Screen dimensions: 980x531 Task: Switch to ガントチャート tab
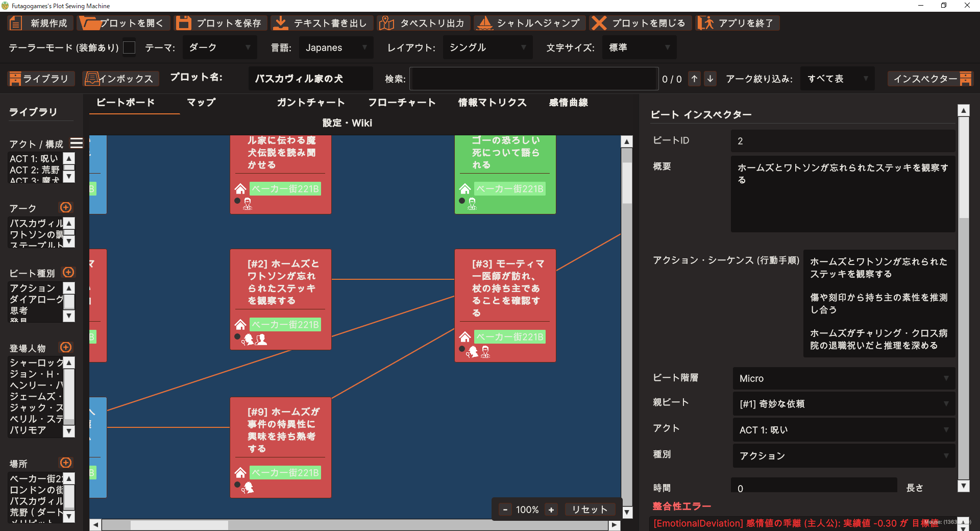pos(311,102)
